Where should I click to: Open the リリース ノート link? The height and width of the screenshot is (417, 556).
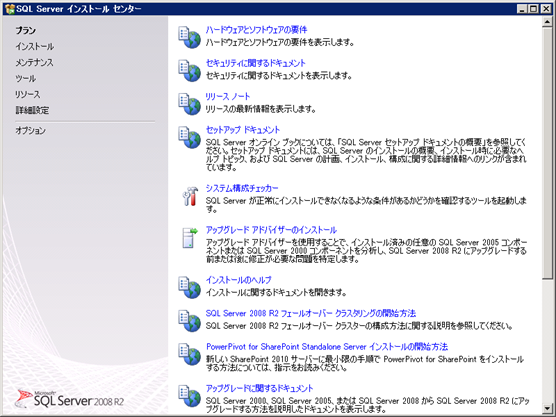228,96
